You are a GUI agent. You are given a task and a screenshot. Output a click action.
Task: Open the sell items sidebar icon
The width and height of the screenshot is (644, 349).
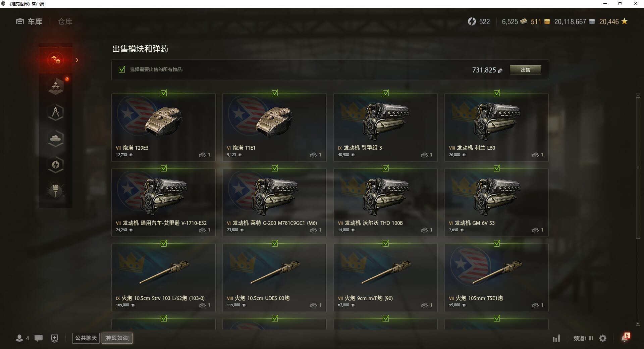[x=56, y=60]
